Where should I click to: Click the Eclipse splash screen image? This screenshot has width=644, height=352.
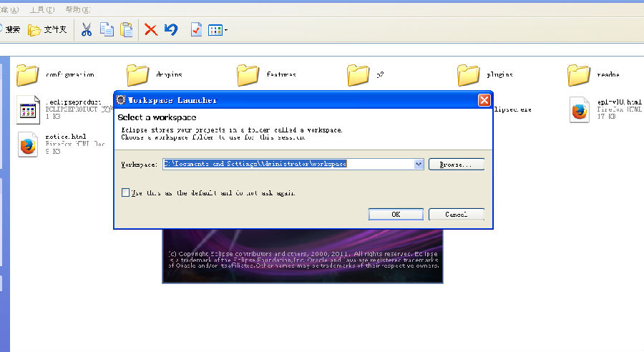pos(303,256)
